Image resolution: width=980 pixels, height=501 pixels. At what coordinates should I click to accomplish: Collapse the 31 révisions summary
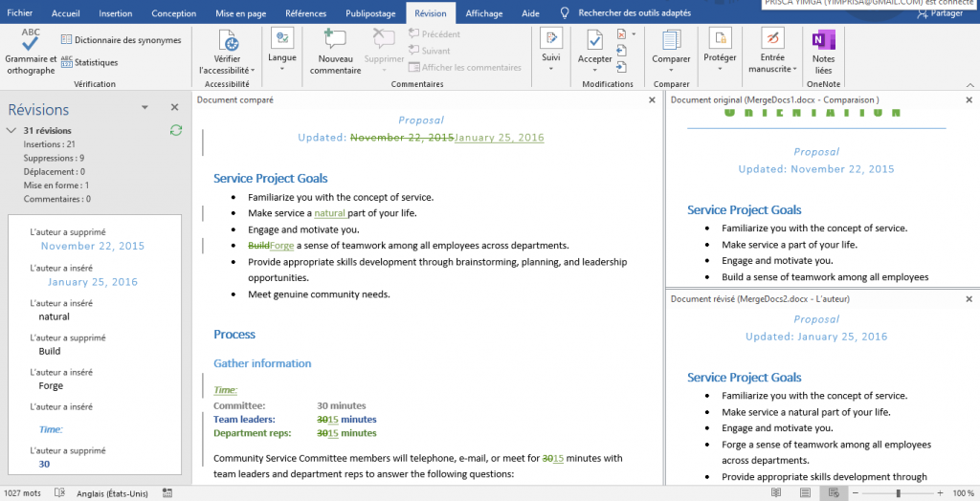[11, 130]
